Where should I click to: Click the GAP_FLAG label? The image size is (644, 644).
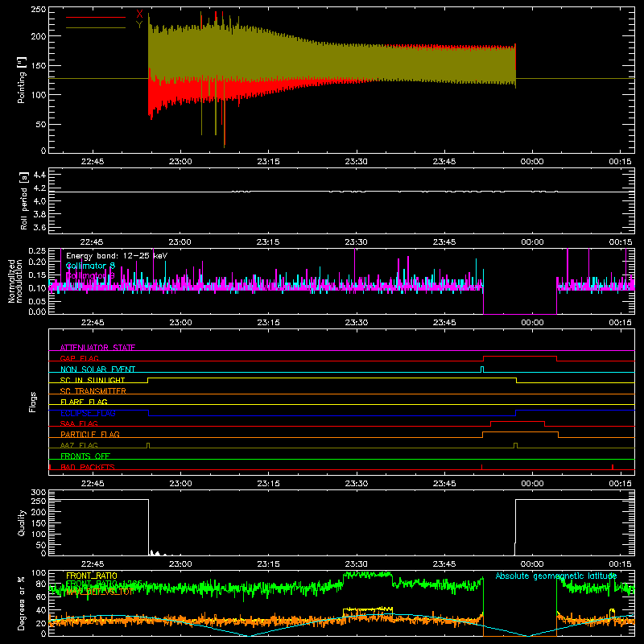point(79,358)
